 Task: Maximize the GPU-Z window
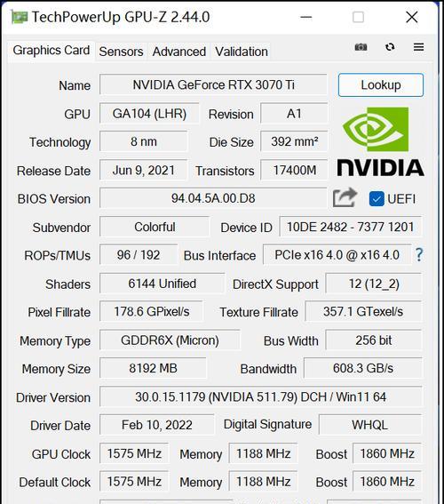[358, 17]
